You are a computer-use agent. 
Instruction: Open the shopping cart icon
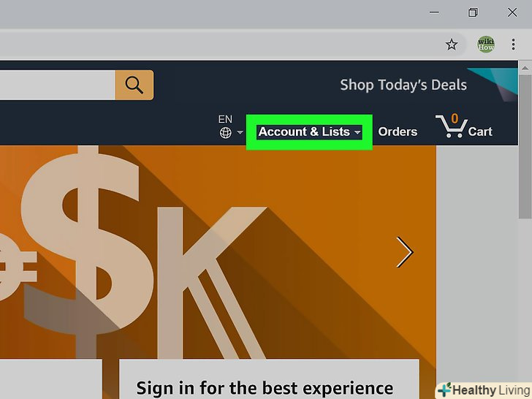click(452, 126)
